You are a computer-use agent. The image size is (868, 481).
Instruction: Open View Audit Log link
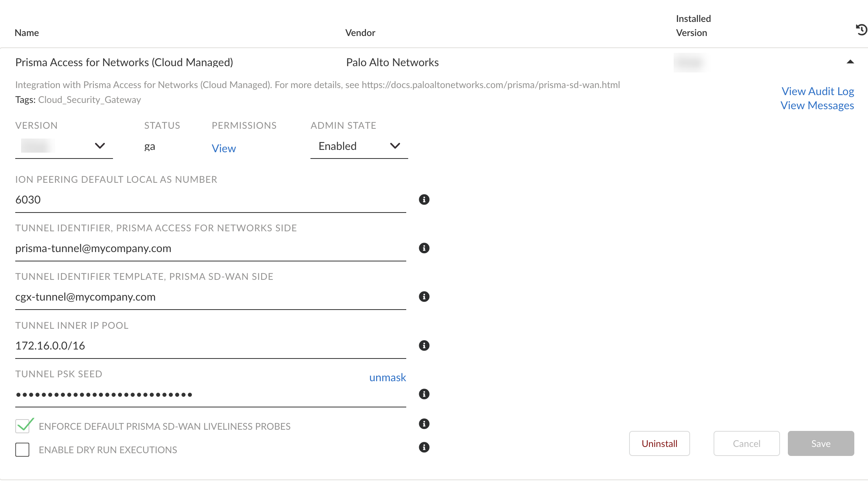point(818,91)
